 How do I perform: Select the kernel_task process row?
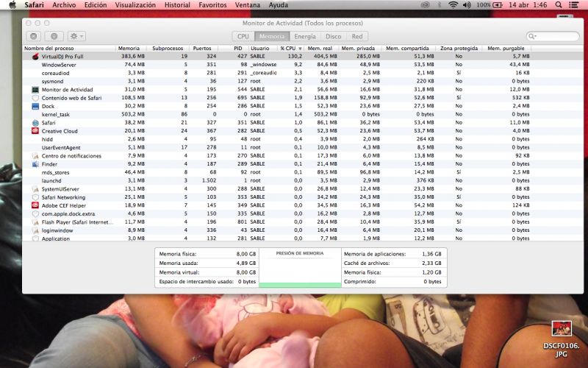coord(303,115)
